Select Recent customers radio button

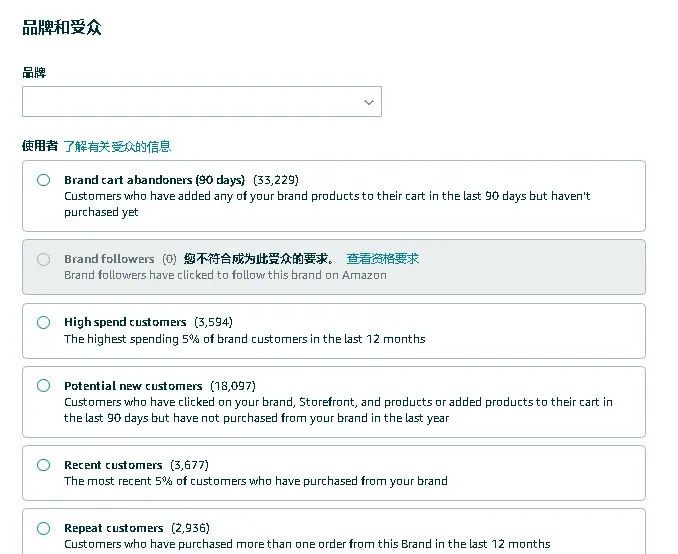43,465
